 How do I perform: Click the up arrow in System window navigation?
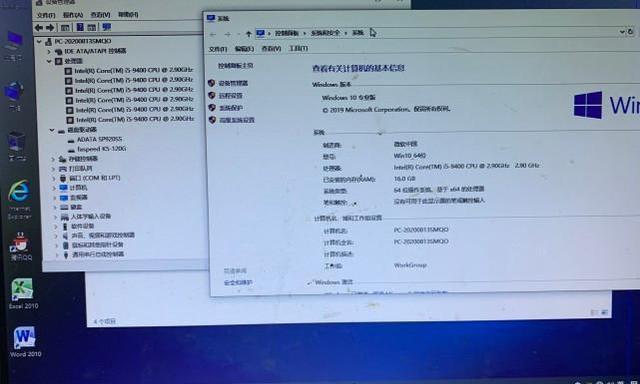point(248,33)
